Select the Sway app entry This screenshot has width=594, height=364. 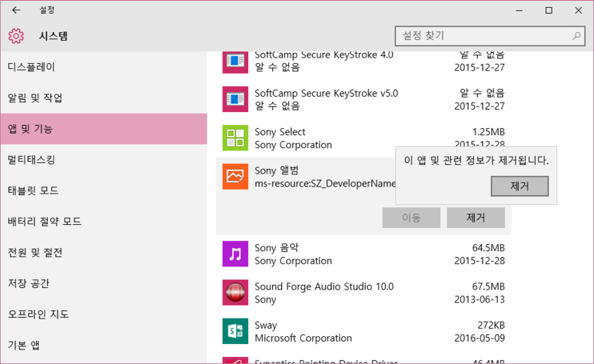click(x=363, y=331)
